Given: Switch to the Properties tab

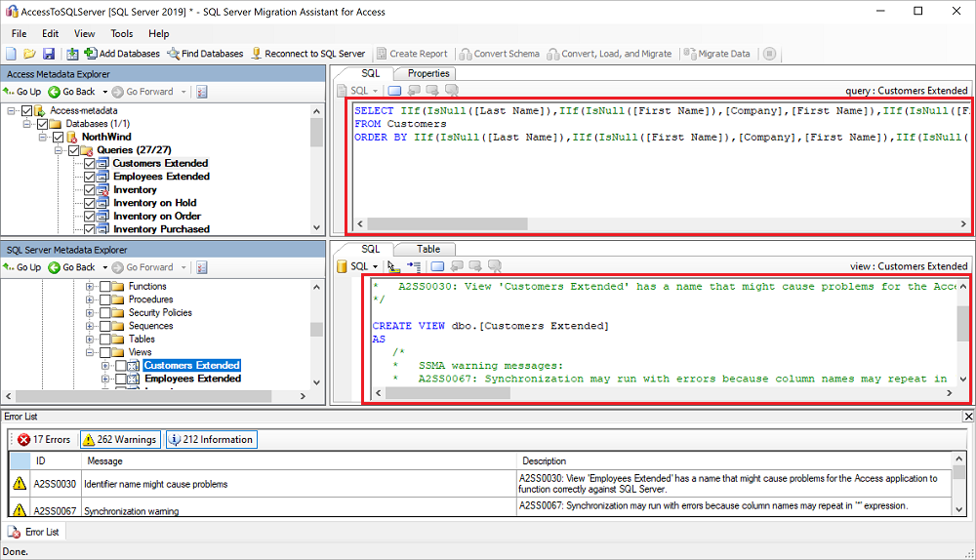Looking at the screenshot, I should tap(428, 73).
